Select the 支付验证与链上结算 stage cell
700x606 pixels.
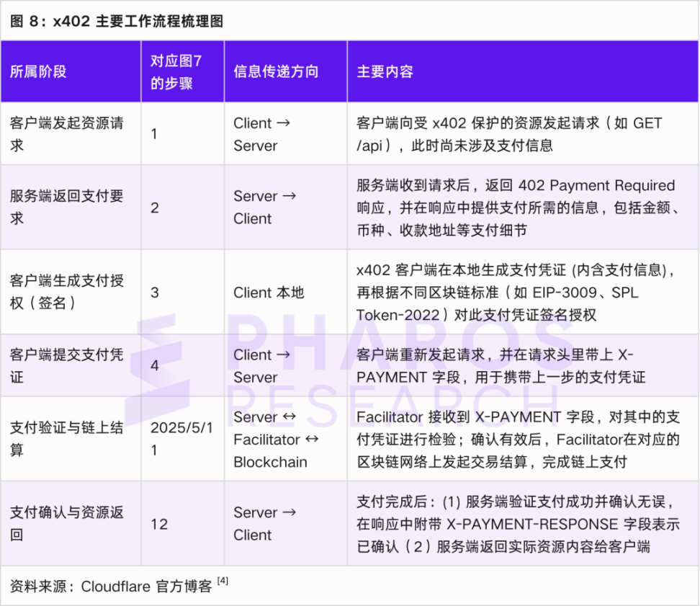(x=66, y=439)
